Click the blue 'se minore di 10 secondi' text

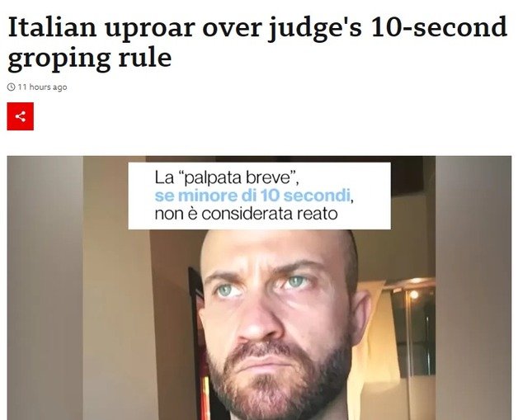point(252,196)
